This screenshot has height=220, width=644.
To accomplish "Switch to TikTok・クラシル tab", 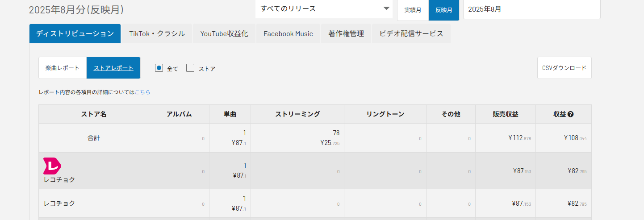I will click(157, 33).
